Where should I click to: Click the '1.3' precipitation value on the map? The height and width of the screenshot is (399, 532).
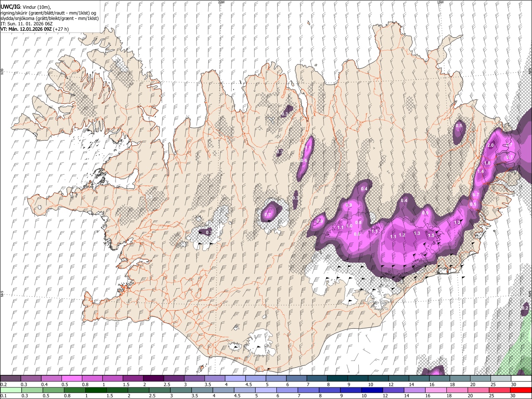(x=417, y=233)
